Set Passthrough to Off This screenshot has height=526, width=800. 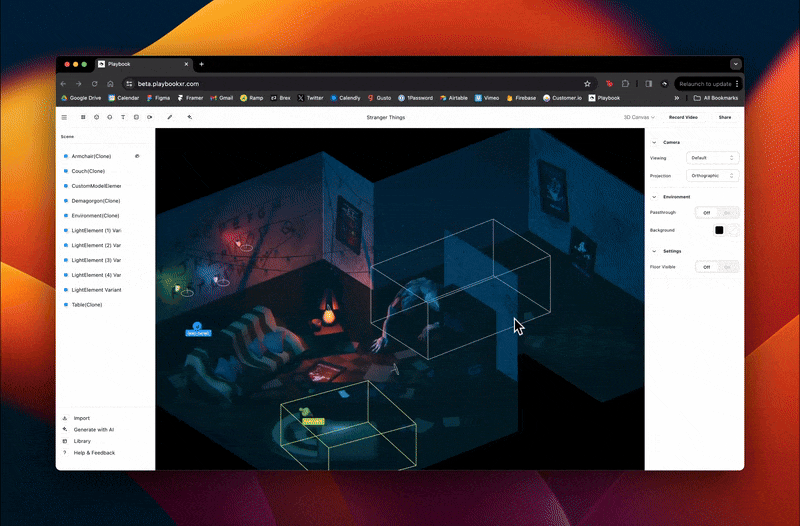[x=707, y=213]
